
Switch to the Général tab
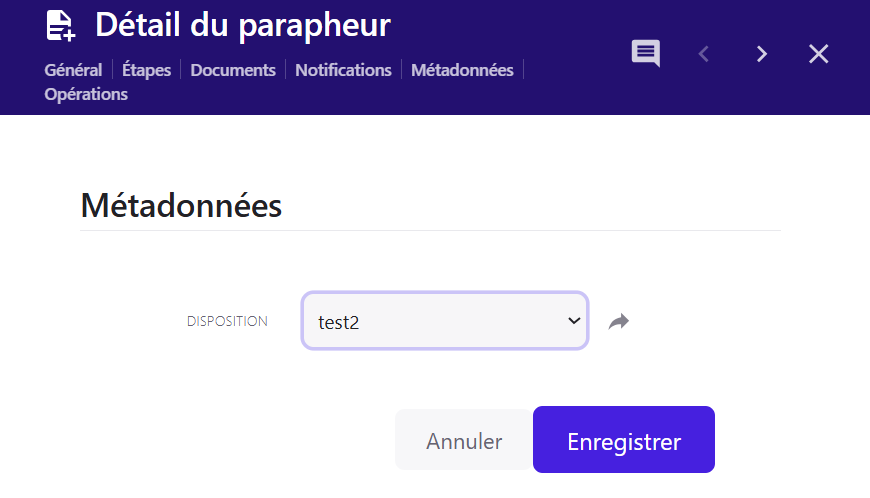coord(73,70)
